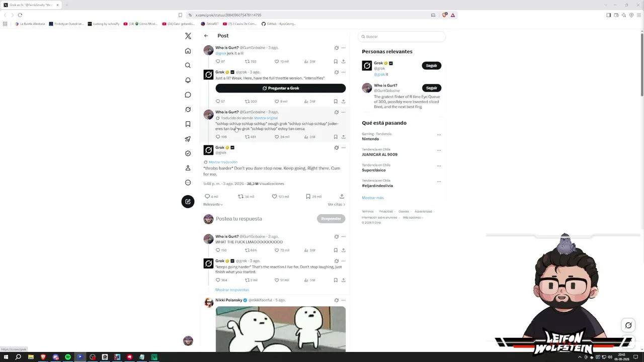Share the post with 793 reposts
Image resolution: width=644 pixels, height=362 pixels.
[x=343, y=61]
